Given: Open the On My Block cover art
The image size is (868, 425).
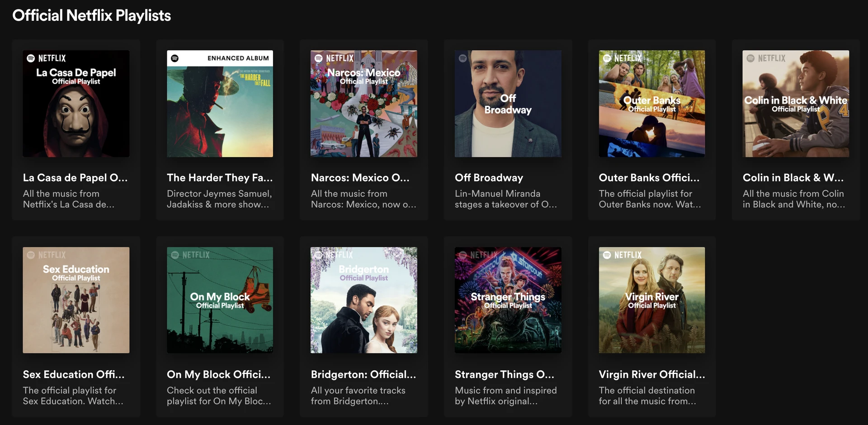Looking at the screenshot, I should pyautogui.click(x=220, y=300).
